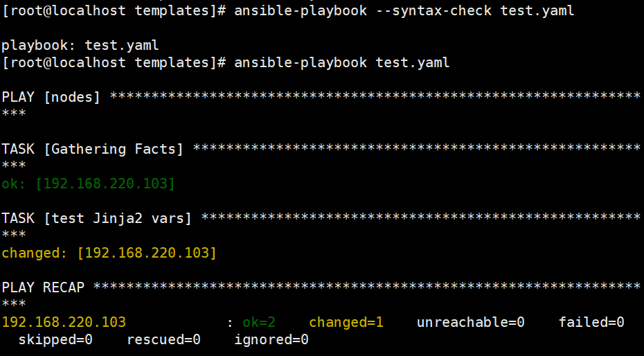Click the recap host IP 192.168.220.103

[64, 322]
